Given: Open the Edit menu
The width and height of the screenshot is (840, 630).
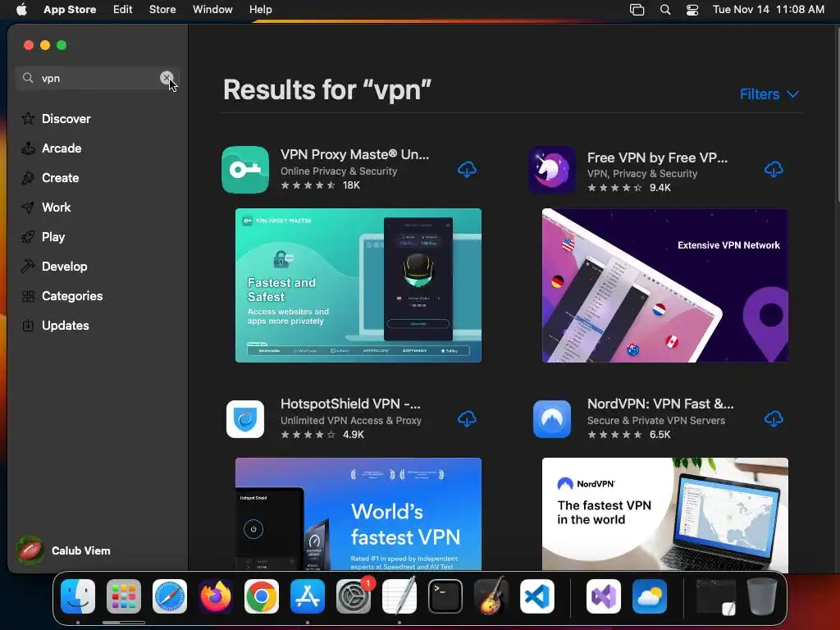Looking at the screenshot, I should 123,10.
